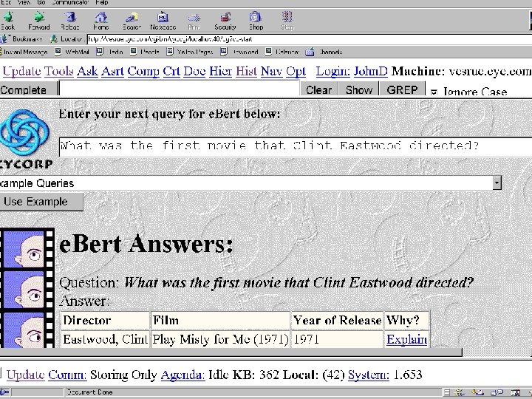Open the Calendar bookmark icon

click(x=268, y=52)
